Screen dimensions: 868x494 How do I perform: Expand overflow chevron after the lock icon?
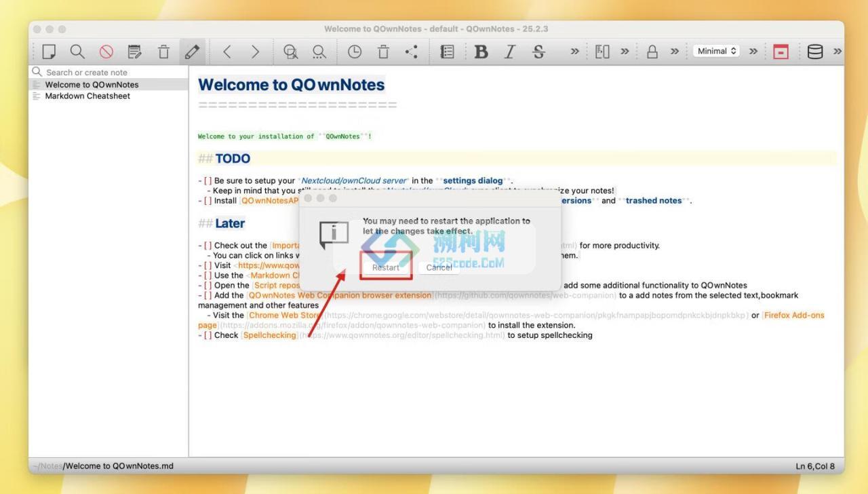(675, 52)
